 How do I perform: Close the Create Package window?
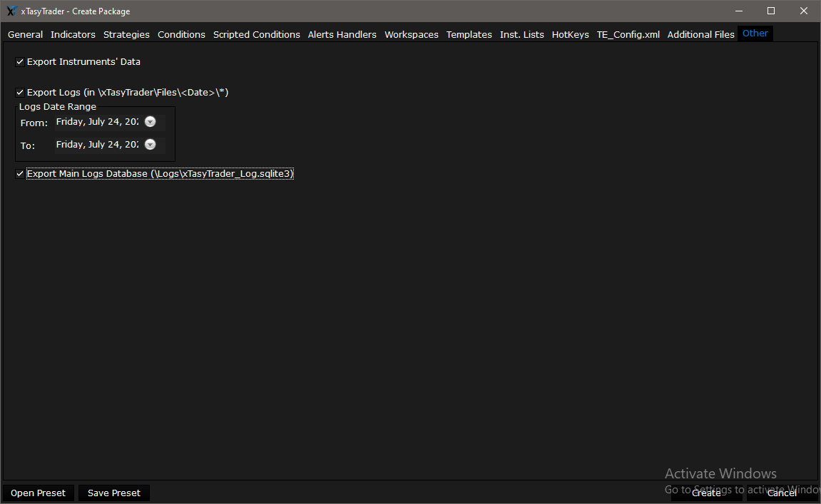pyautogui.click(x=804, y=11)
